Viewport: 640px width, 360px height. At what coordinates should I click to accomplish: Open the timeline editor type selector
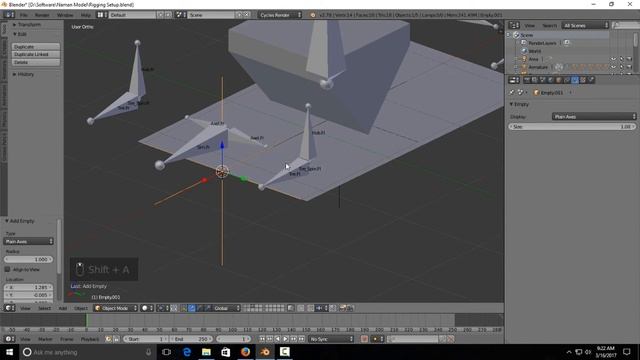9,339
